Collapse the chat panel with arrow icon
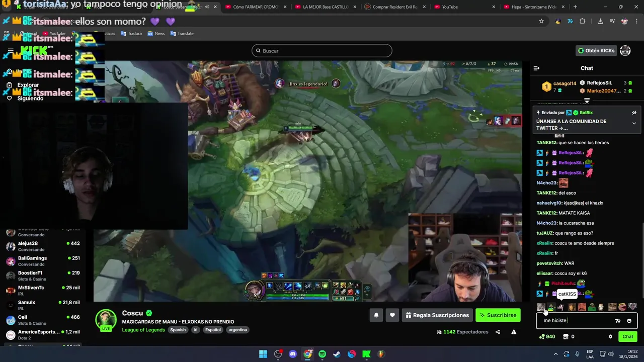 (536, 68)
